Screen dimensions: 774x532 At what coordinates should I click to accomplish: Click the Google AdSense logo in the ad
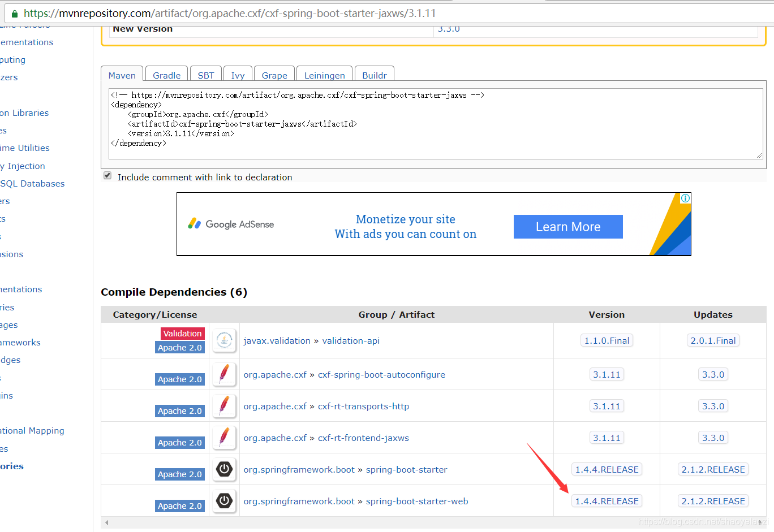coord(231,224)
